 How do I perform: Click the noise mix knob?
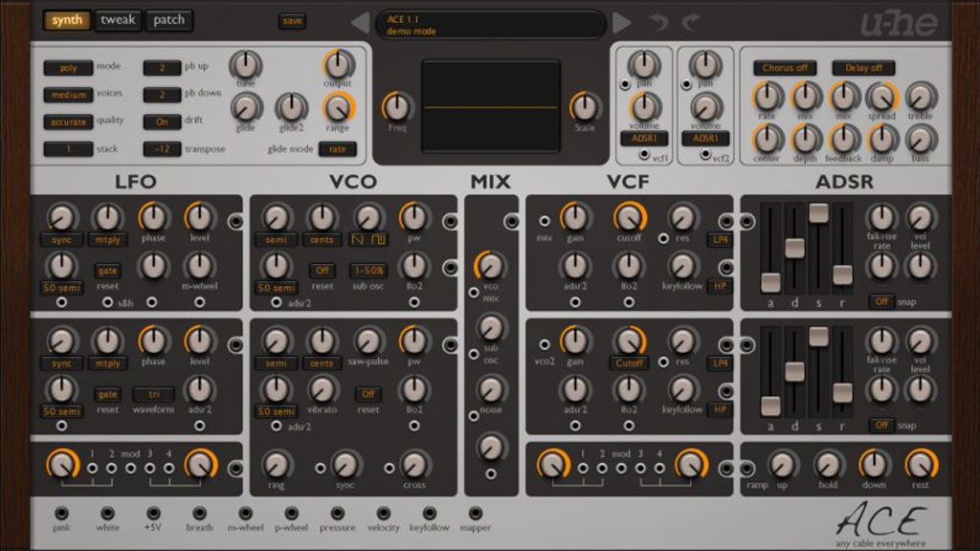click(x=491, y=390)
